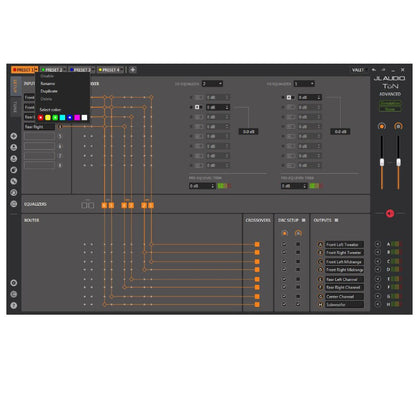Open the VALET dropdown
416x416 pixels.
(x=359, y=70)
